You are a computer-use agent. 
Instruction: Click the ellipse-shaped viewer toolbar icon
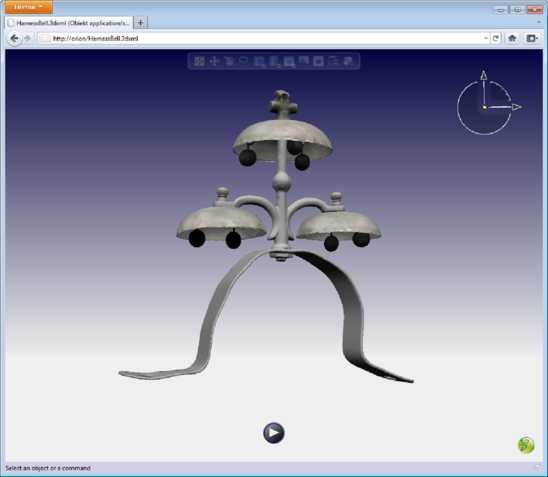point(244,60)
